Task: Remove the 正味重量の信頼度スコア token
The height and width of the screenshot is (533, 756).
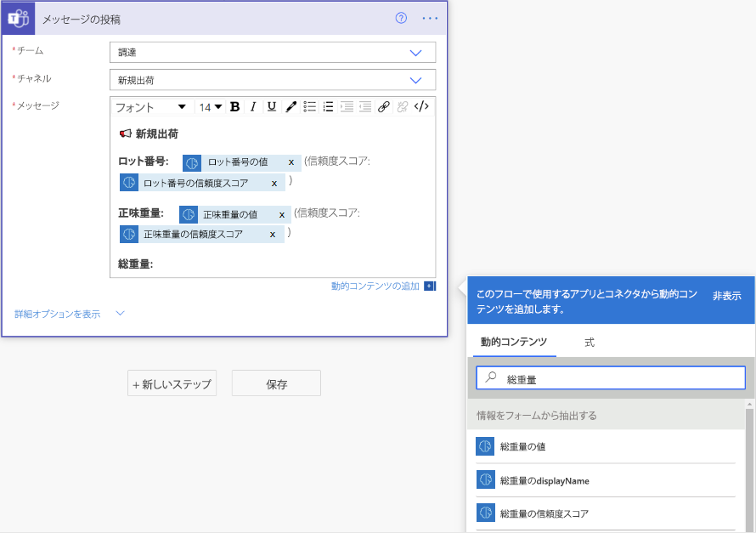Action: pyautogui.click(x=273, y=235)
